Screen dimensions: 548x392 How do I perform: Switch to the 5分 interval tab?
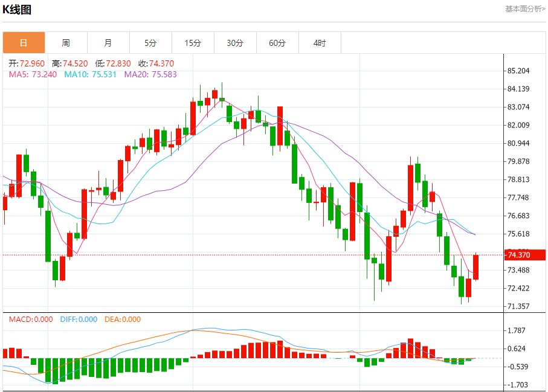(150, 43)
